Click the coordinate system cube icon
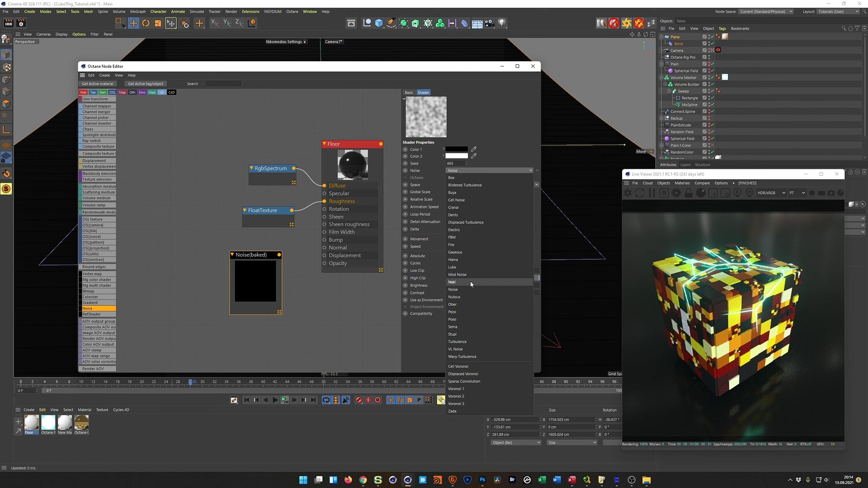The image size is (868, 488). coord(251,23)
